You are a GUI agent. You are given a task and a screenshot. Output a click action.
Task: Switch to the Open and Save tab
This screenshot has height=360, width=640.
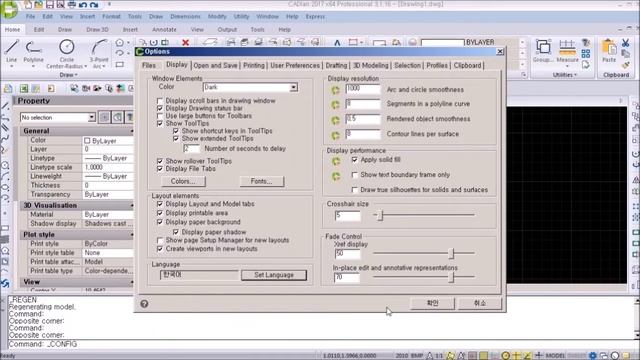click(x=216, y=66)
